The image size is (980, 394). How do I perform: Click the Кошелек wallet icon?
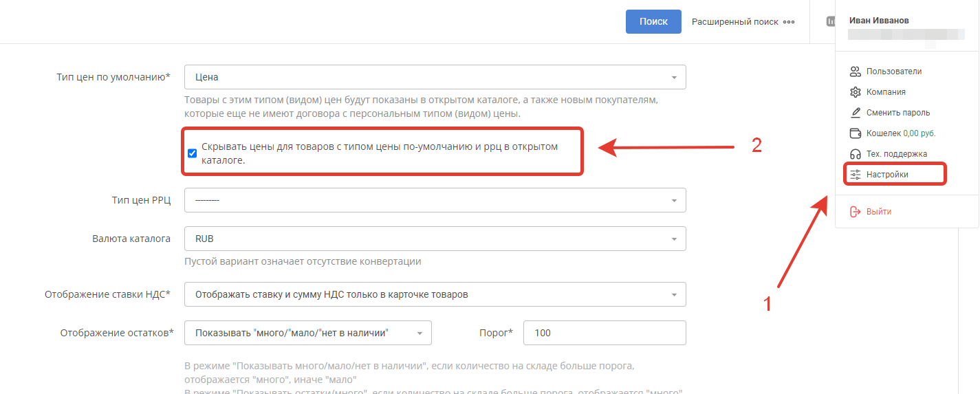[x=856, y=133]
